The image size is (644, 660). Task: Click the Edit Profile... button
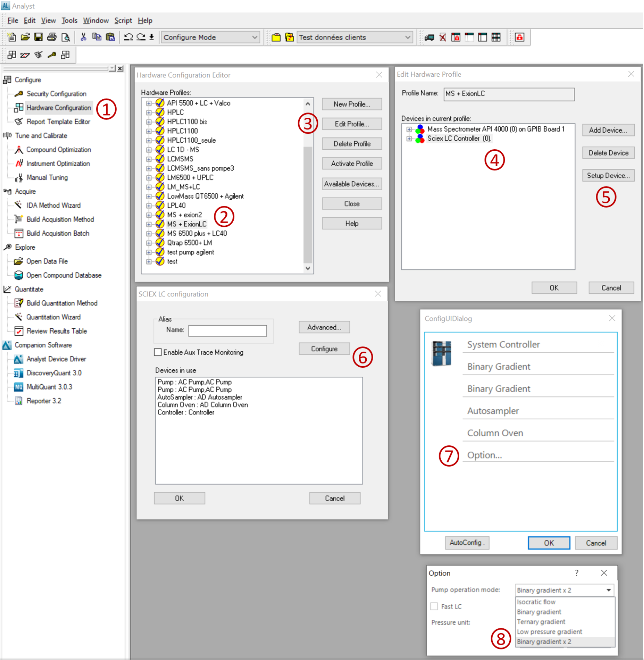pyautogui.click(x=352, y=124)
